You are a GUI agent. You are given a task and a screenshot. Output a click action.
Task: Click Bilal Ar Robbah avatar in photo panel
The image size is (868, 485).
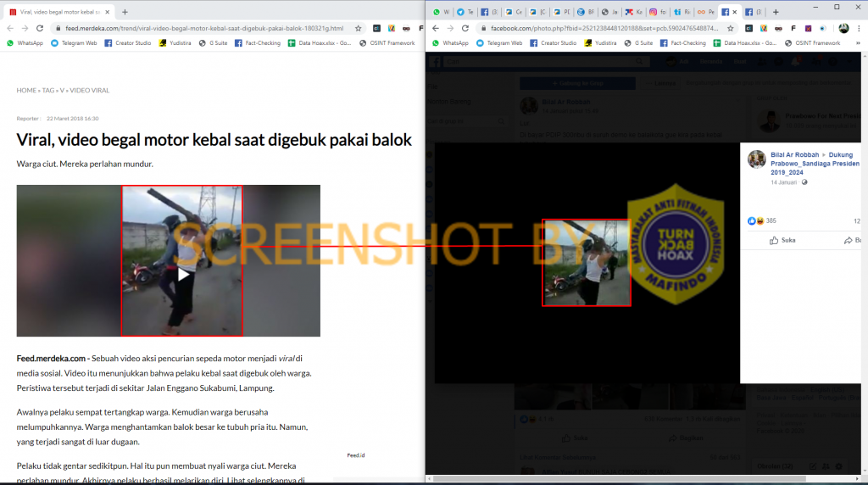[757, 159]
